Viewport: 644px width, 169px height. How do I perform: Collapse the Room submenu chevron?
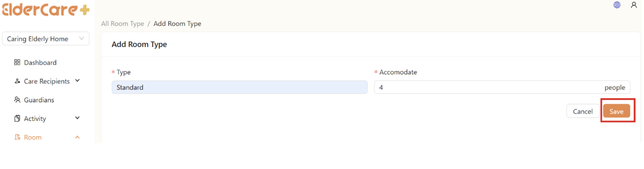tap(77, 137)
